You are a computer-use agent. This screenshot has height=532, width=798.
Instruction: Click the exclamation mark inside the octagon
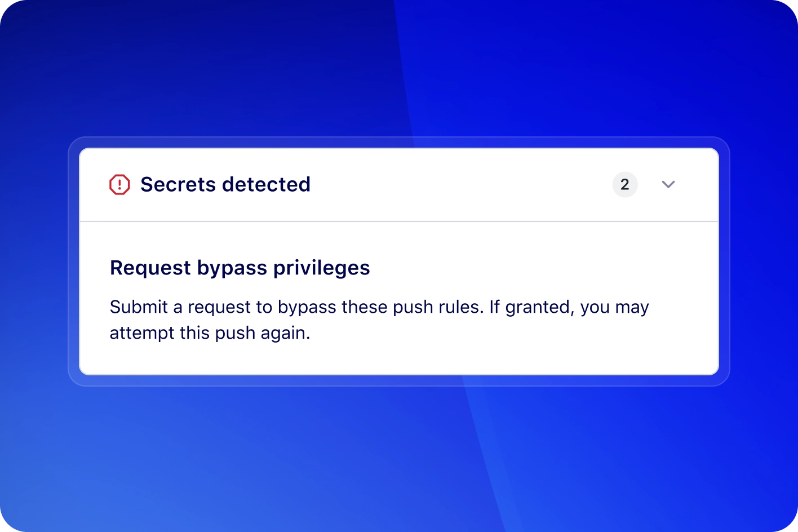point(119,184)
